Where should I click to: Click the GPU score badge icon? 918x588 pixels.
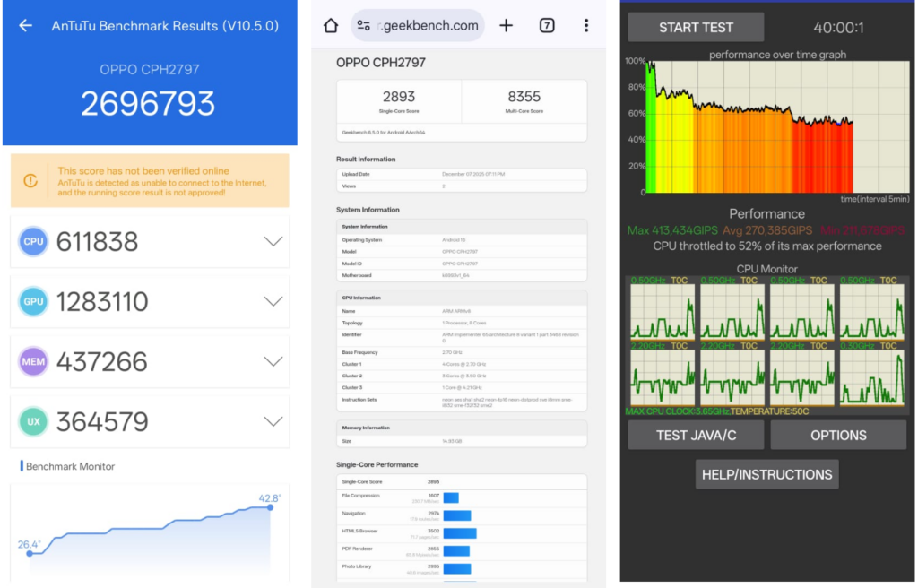pyautogui.click(x=33, y=301)
